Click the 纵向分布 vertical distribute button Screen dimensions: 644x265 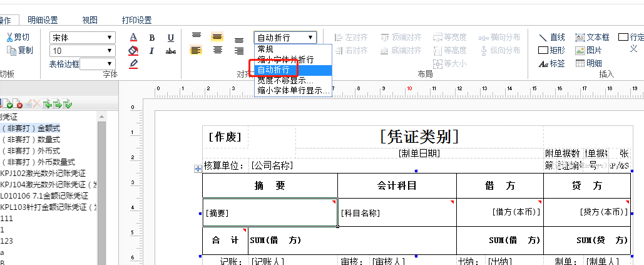tap(499, 51)
